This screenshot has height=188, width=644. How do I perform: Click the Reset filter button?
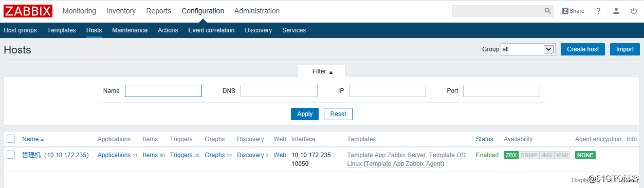(x=338, y=114)
